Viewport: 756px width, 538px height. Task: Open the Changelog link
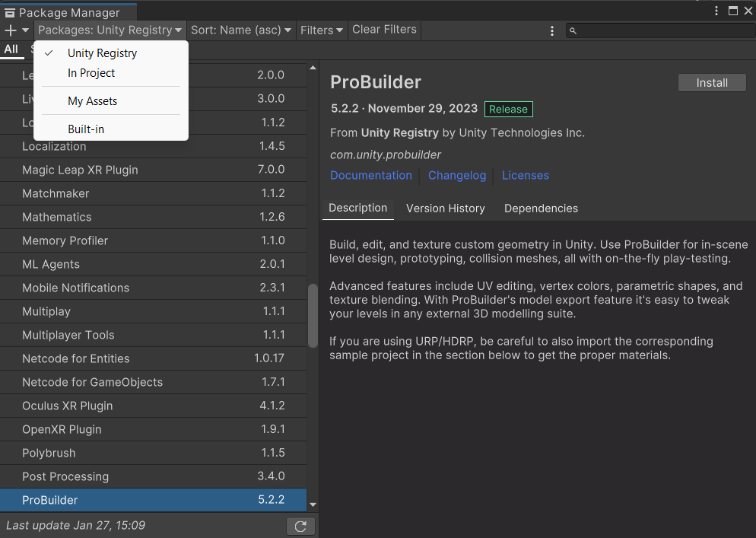point(457,176)
